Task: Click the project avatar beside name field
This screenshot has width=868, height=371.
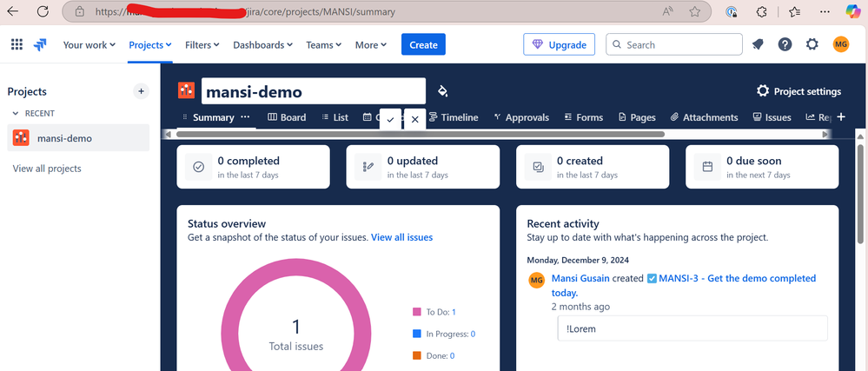Action: coord(187,90)
